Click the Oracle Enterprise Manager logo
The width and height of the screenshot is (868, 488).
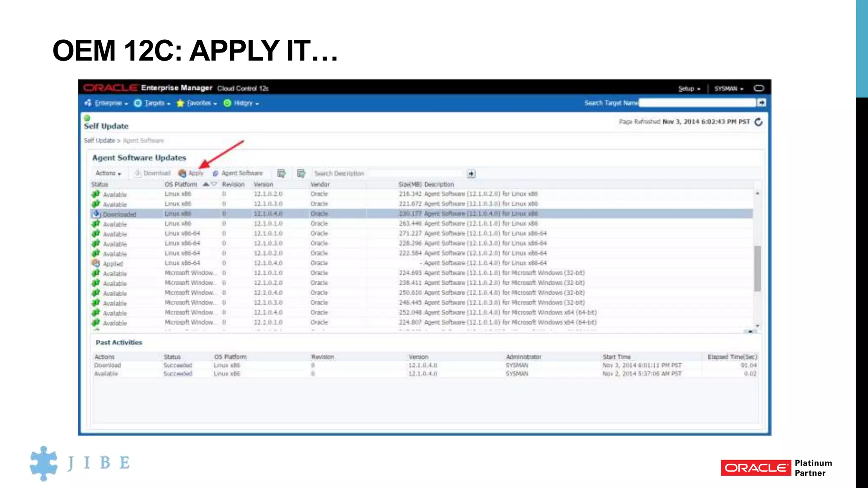click(x=147, y=88)
